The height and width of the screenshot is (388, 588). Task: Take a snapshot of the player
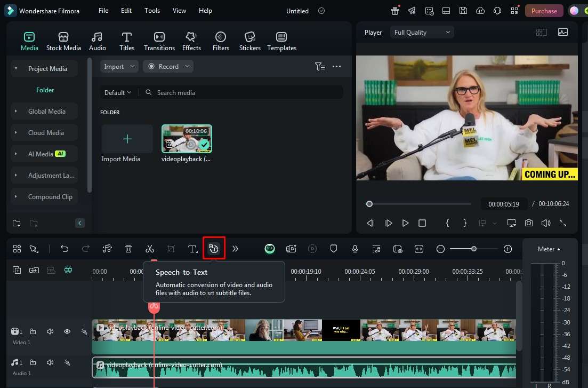point(529,223)
